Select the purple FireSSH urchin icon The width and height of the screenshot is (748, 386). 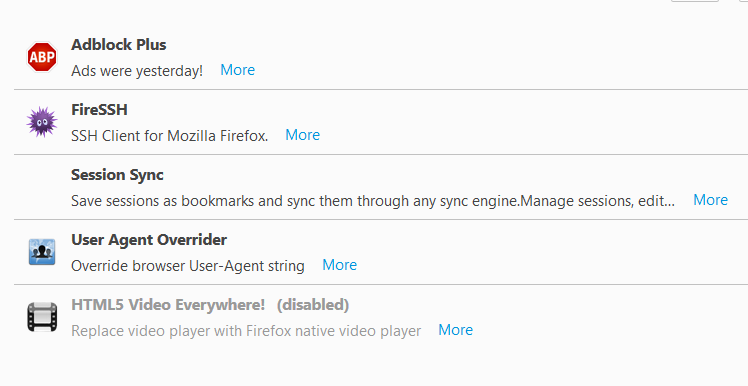click(42, 122)
